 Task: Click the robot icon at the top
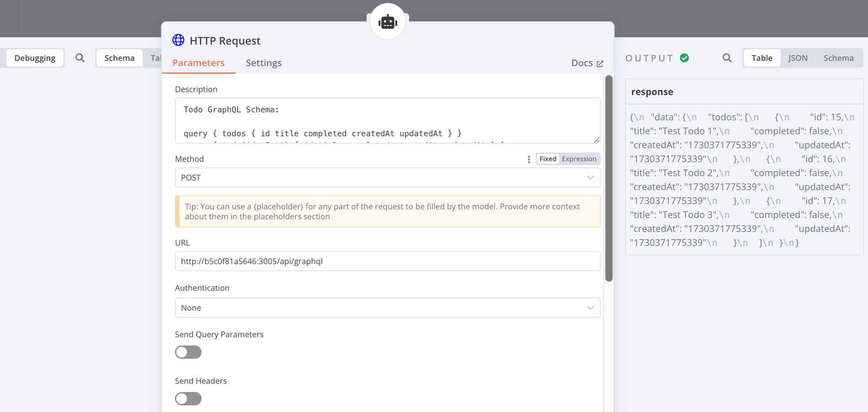tap(388, 21)
